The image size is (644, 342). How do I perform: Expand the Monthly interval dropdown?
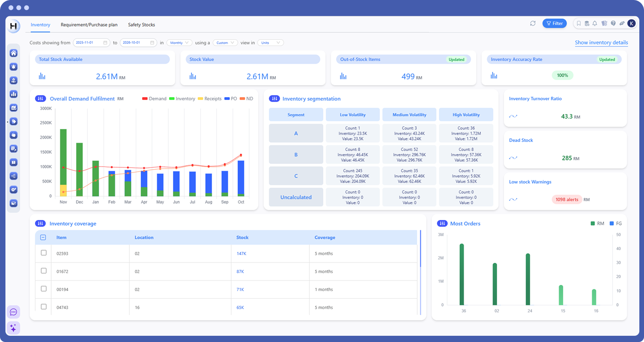tap(179, 43)
